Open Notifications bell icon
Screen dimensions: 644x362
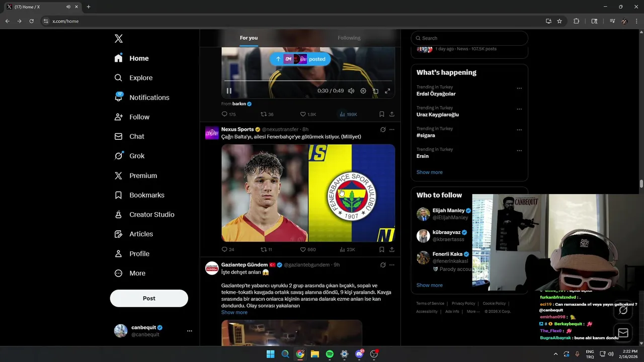[118, 97]
